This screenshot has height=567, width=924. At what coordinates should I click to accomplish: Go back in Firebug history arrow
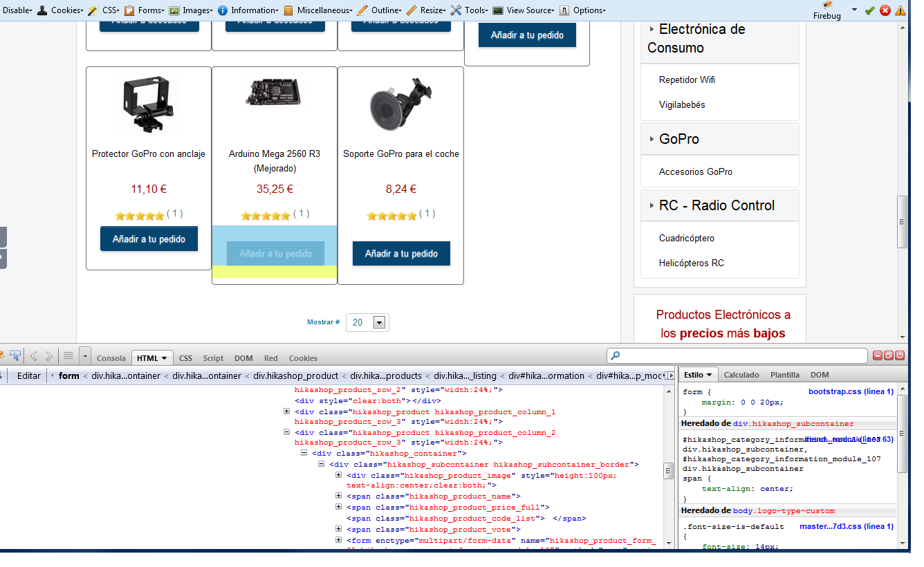point(34,356)
